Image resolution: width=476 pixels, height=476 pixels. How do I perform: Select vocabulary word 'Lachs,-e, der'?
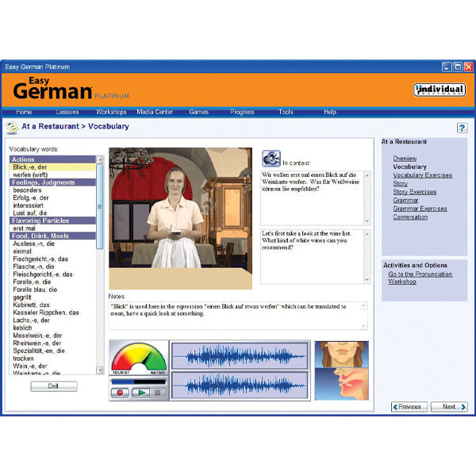click(x=52, y=321)
